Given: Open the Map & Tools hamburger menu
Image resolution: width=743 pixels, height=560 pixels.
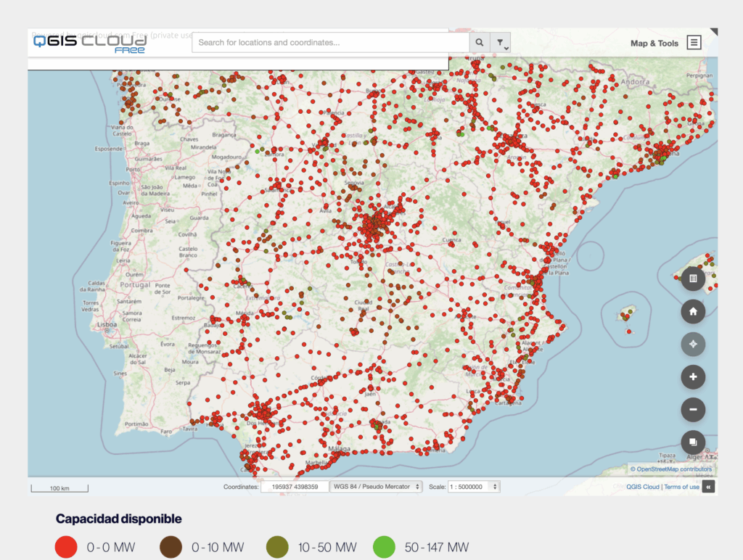Looking at the screenshot, I should click(x=694, y=43).
